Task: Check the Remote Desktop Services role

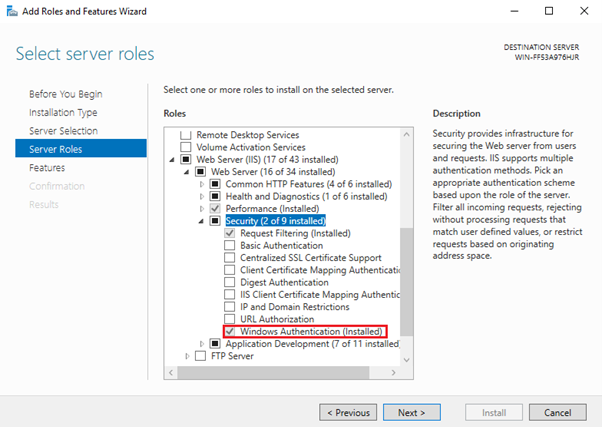Action: [185, 135]
